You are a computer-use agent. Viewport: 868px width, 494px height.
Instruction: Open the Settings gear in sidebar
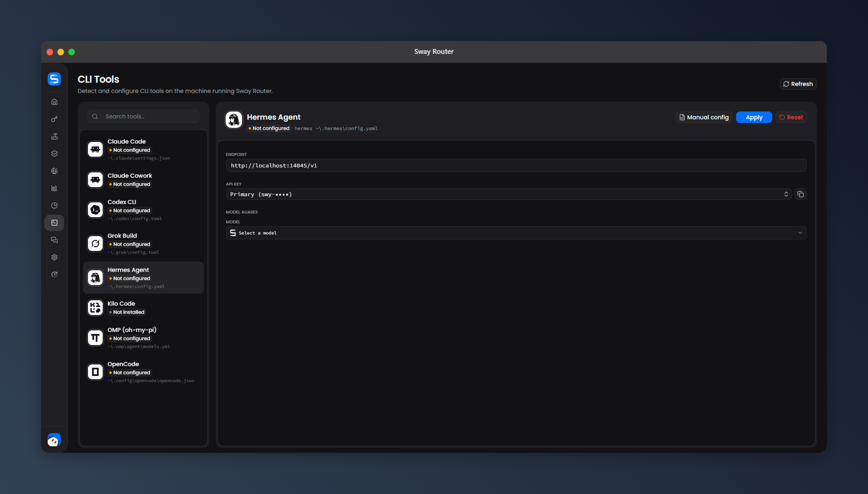(54, 257)
